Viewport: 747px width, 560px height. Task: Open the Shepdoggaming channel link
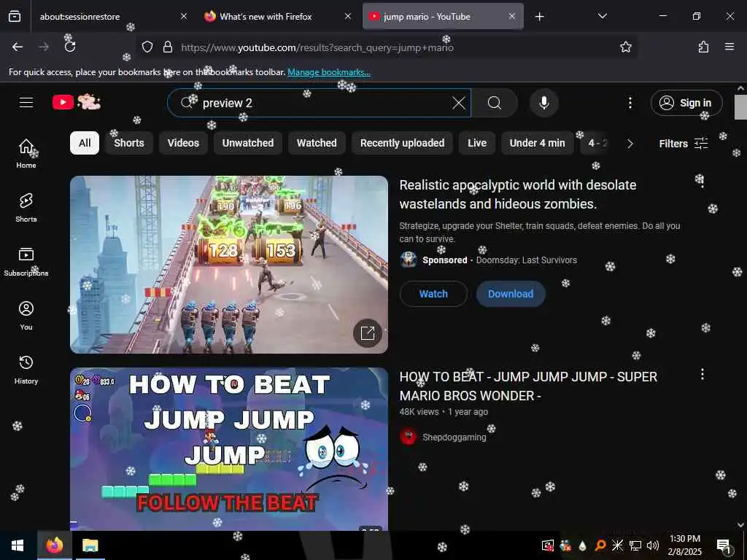[x=454, y=437]
